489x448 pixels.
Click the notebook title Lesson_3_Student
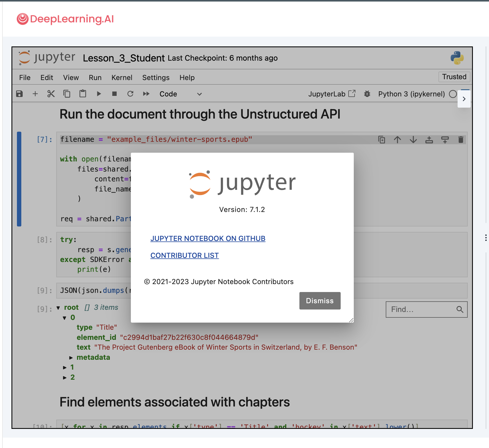pos(124,58)
